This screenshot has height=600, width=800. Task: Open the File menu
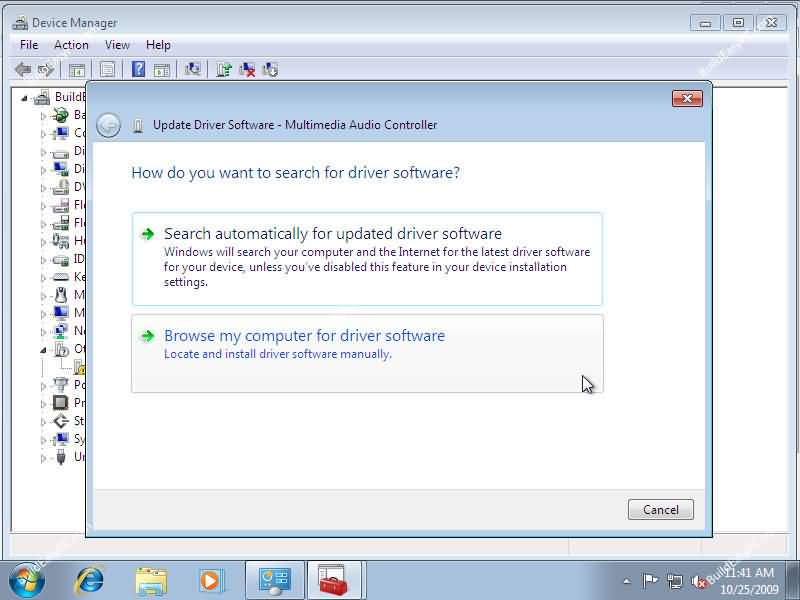tap(29, 45)
